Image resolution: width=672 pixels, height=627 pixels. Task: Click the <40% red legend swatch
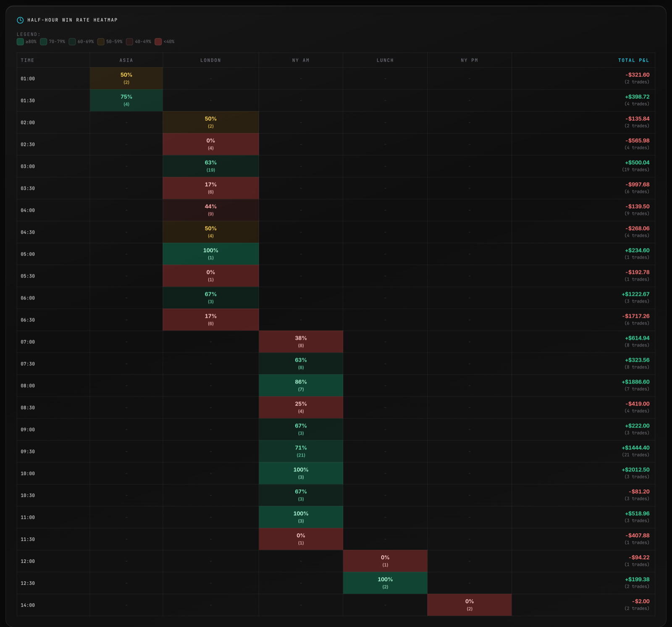point(158,42)
